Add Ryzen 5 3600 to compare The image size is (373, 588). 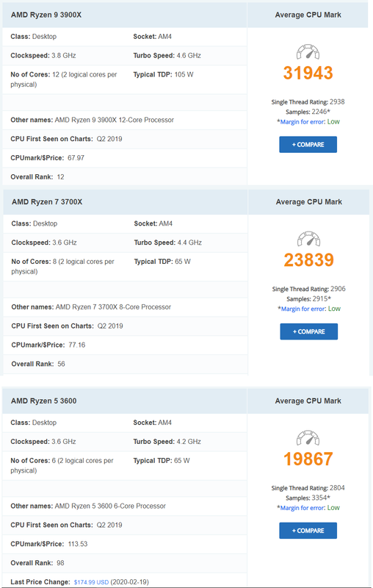[308, 531]
